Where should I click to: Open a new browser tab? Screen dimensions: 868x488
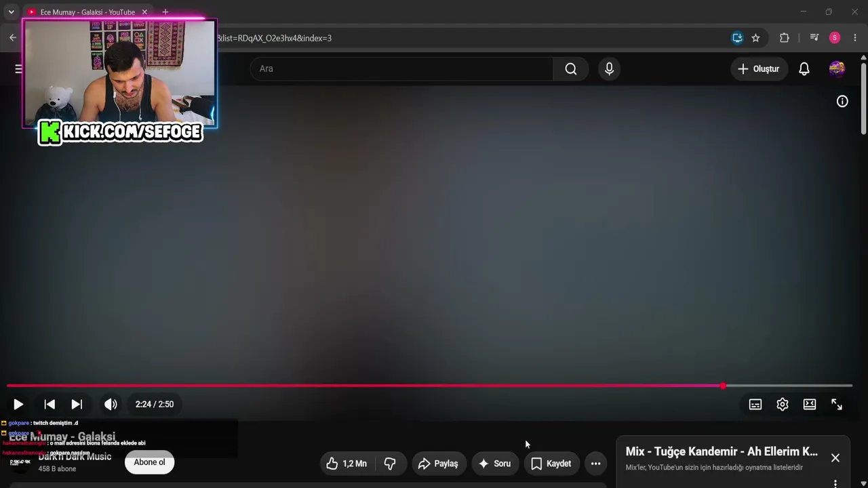point(165,12)
